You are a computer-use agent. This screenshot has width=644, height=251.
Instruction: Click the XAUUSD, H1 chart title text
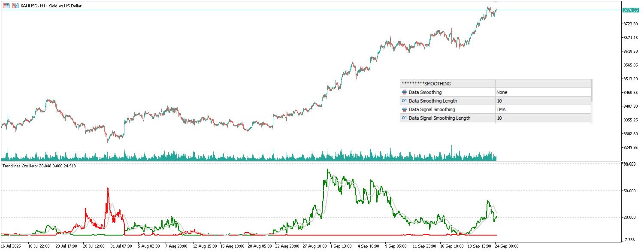coord(51,6)
